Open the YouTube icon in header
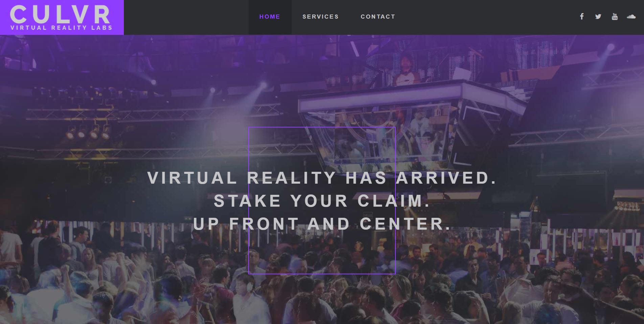Screen dimensions: 644x324 pos(615,17)
